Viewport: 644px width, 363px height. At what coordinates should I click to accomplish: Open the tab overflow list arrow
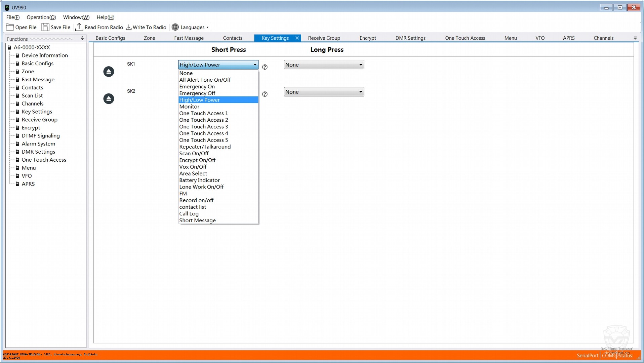[x=635, y=38]
